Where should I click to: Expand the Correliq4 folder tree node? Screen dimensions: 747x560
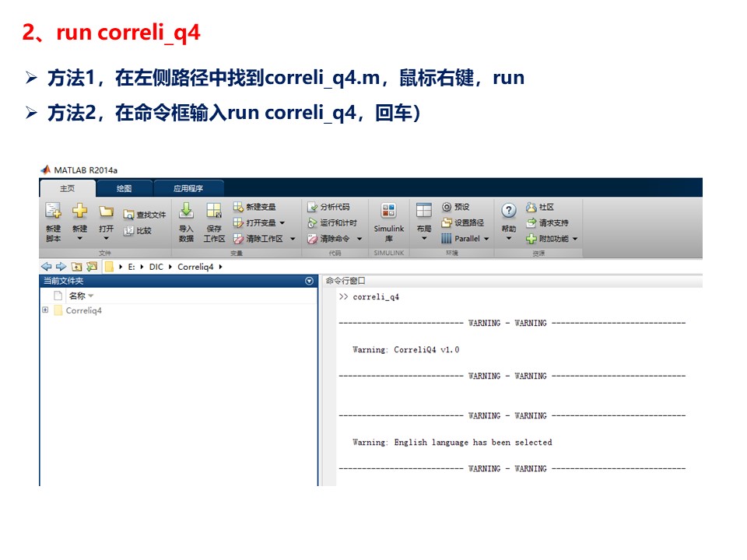[45, 310]
